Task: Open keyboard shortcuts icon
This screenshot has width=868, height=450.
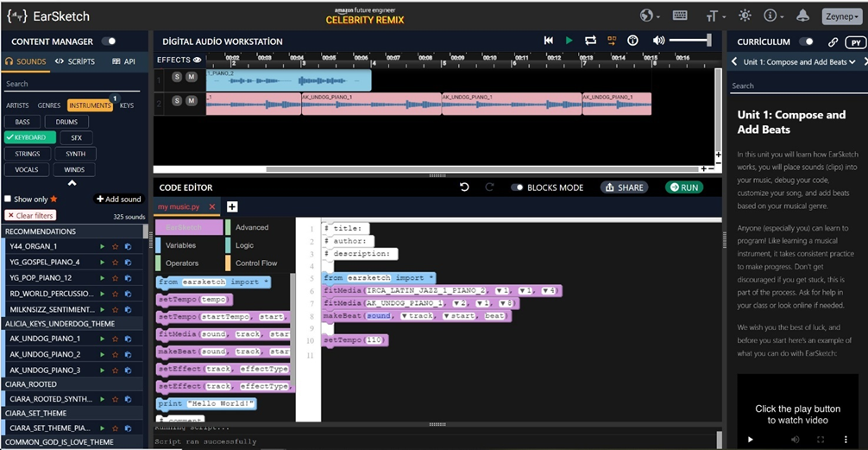Action: (681, 16)
